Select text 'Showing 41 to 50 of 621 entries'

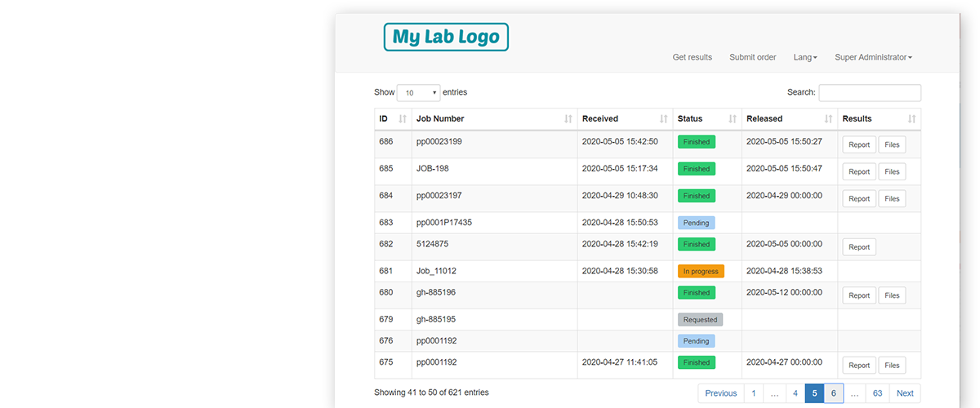pyautogui.click(x=431, y=392)
